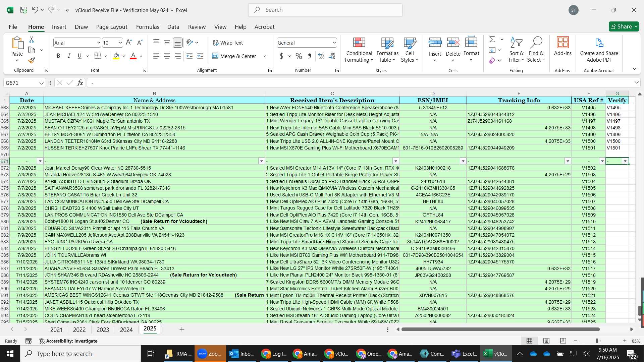The height and width of the screenshot is (362, 644).
Task: Decrease font size with smaller A icon
Action: pos(140,43)
